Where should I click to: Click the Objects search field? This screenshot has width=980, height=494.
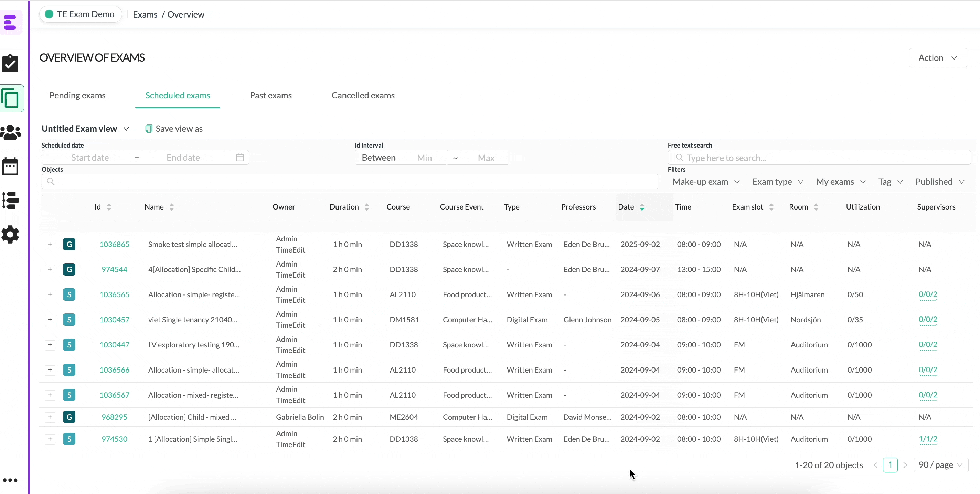coord(350,181)
